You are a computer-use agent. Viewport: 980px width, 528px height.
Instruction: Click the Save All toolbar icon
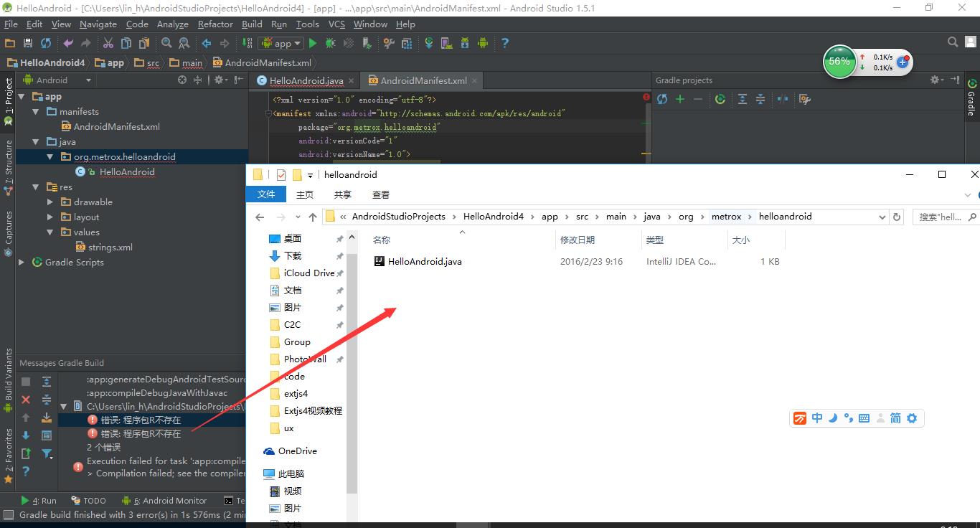point(28,43)
